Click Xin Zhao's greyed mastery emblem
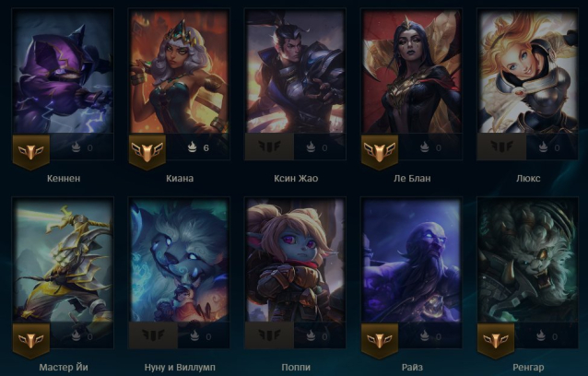The height and width of the screenshot is (376, 588). click(x=269, y=147)
